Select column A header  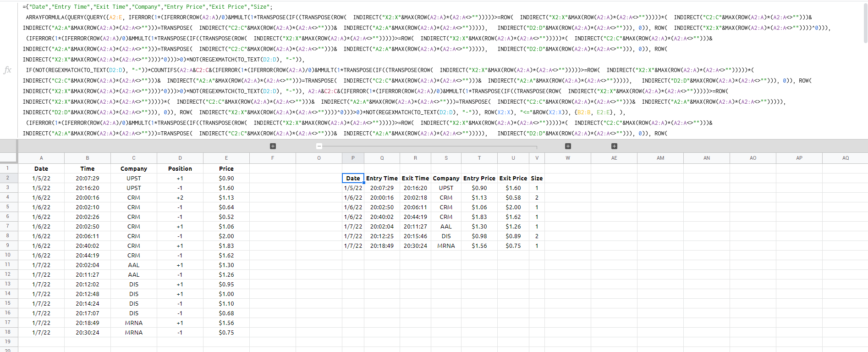pos(41,158)
